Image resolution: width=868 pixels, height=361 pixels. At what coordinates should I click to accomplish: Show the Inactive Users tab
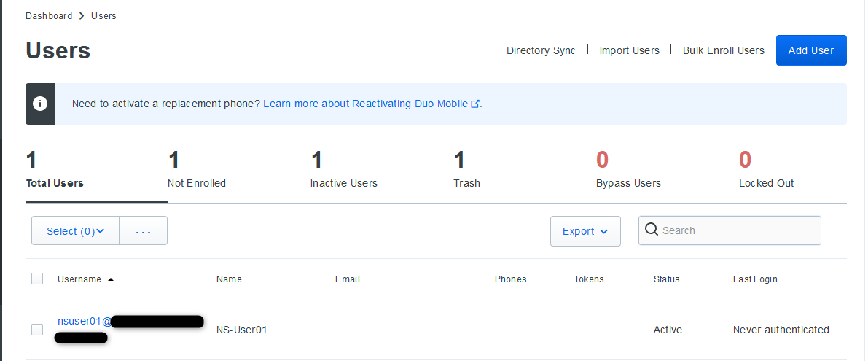(343, 171)
